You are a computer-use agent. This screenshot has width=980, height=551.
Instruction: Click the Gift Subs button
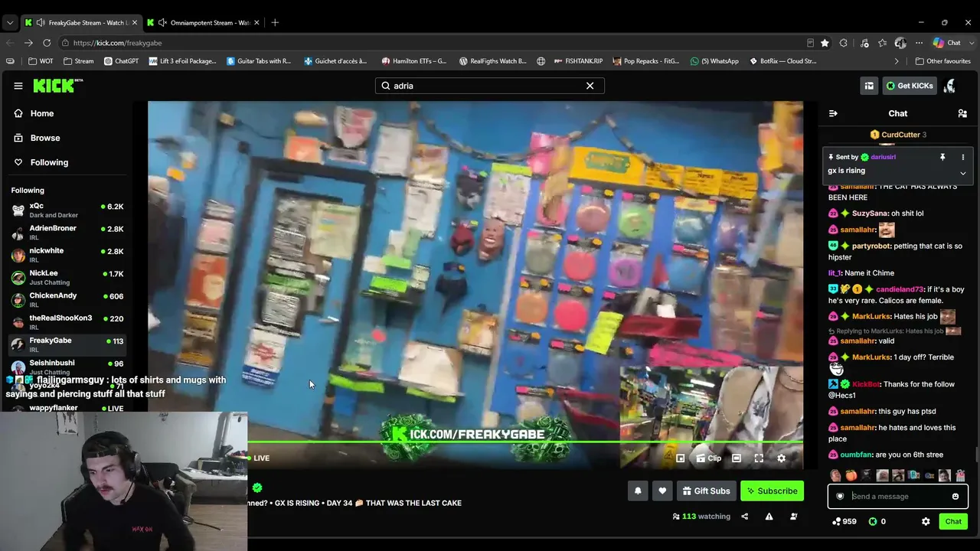click(706, 491)
